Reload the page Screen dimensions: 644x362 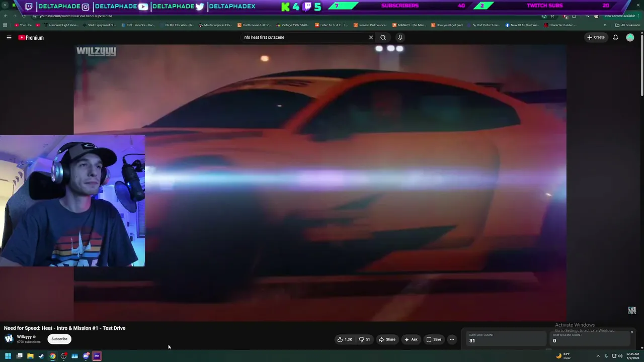pos(24,16)
